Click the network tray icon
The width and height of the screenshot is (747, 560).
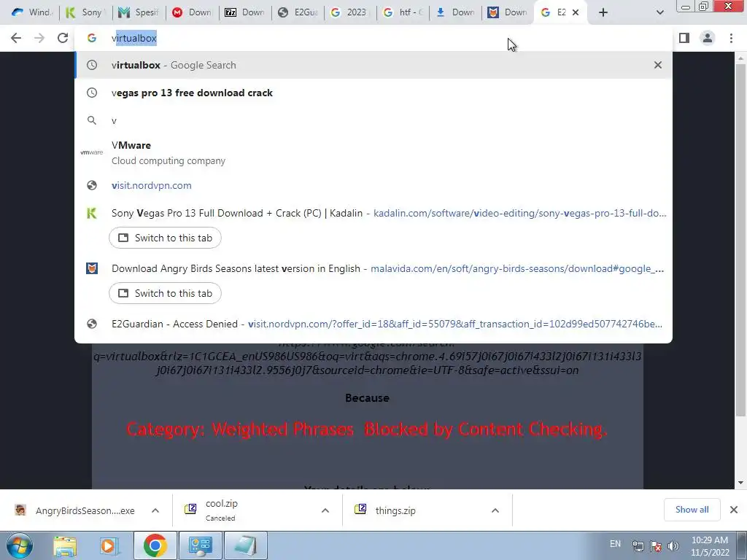pyautogui.click(x=638, y=546)
